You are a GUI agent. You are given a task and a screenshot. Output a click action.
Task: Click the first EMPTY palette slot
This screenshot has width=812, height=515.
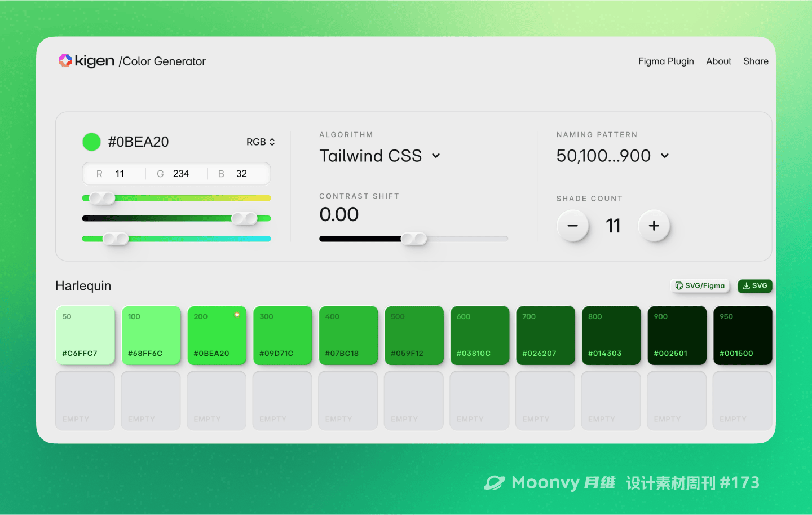pyautogui.click(x=85, y=400)
